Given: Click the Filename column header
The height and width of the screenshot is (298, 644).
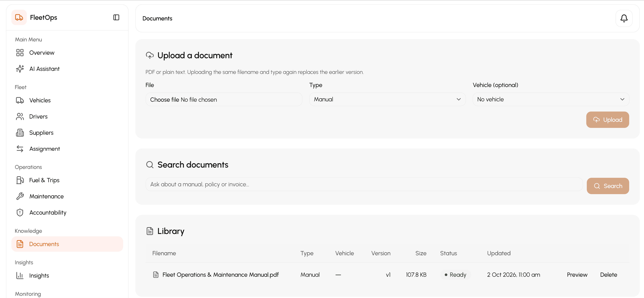Looking at the screenshot, I should click(164, 253).
